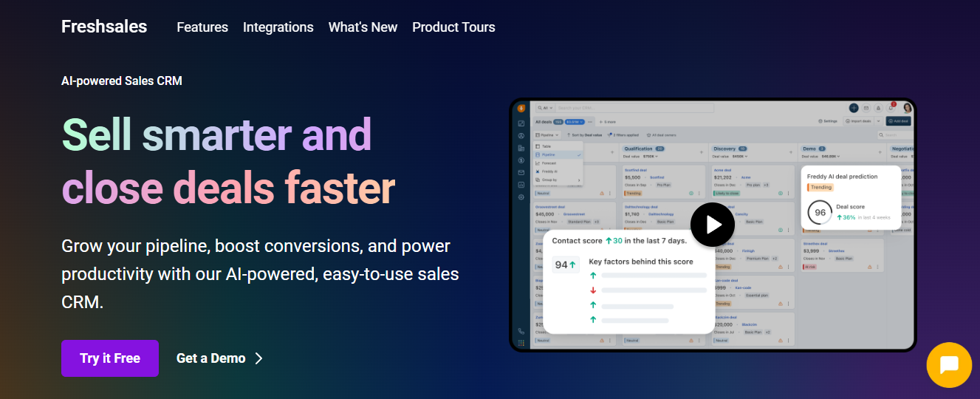Select the Freddy AI view option
The width and height of the screenshot is (980, 399).
558,171
